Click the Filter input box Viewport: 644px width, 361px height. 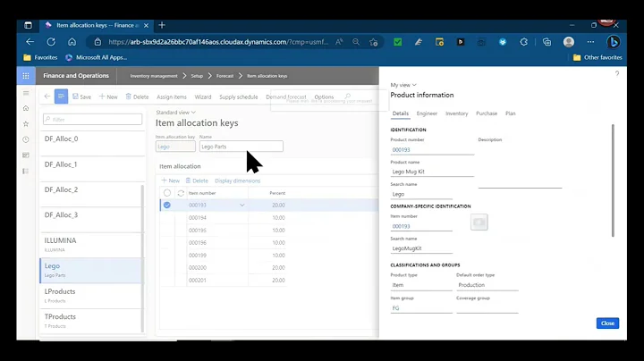click(x=92, y=120)
